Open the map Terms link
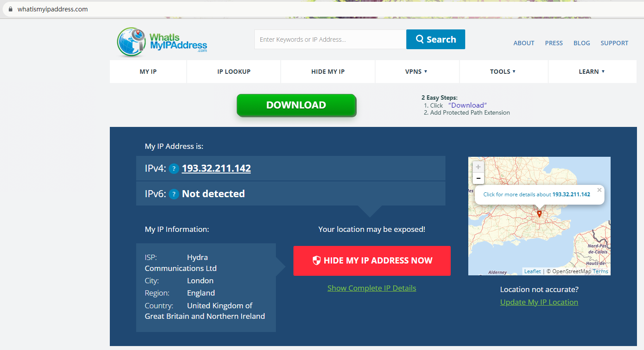Screen dimensions: 644x350 point(601,271)
